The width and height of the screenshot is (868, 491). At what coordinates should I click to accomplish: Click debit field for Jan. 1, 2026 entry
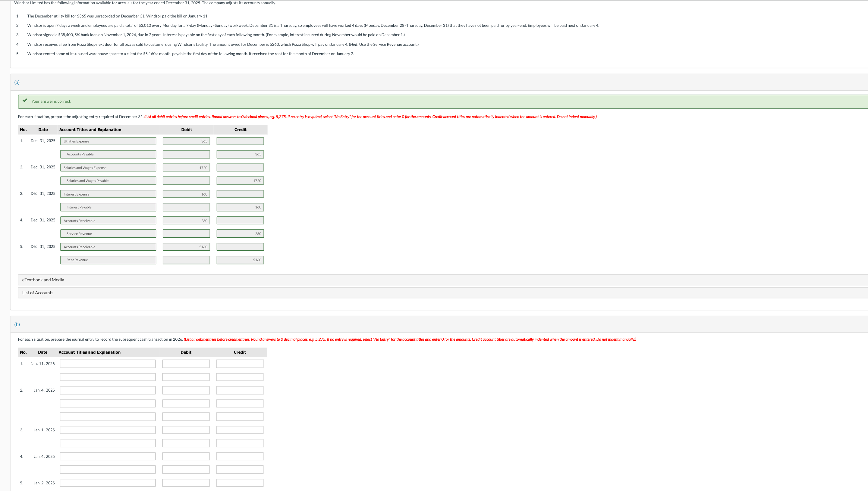[186, 430]
